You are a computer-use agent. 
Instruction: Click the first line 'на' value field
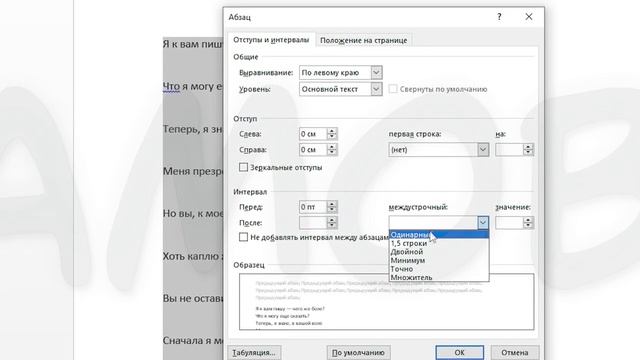click(x=509, y=150)
